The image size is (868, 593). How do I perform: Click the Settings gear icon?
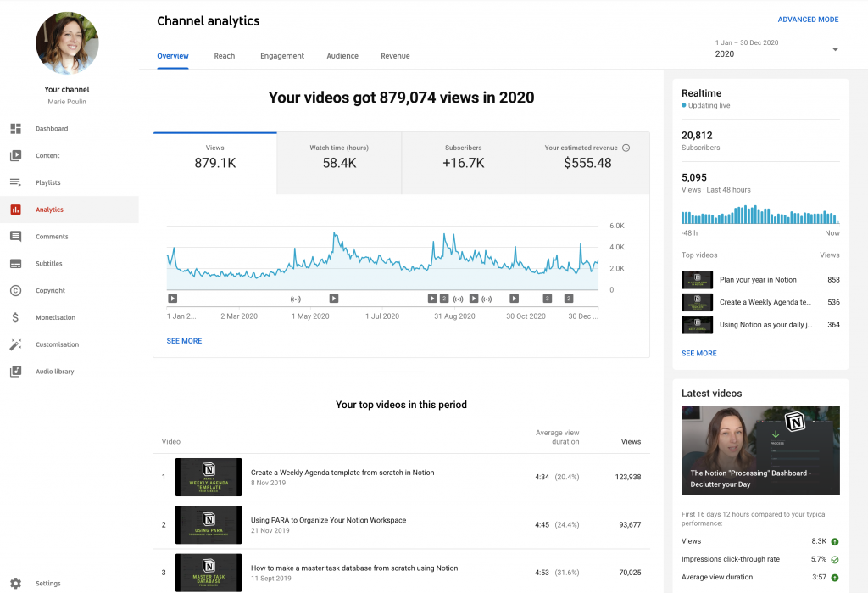(15, 583)
